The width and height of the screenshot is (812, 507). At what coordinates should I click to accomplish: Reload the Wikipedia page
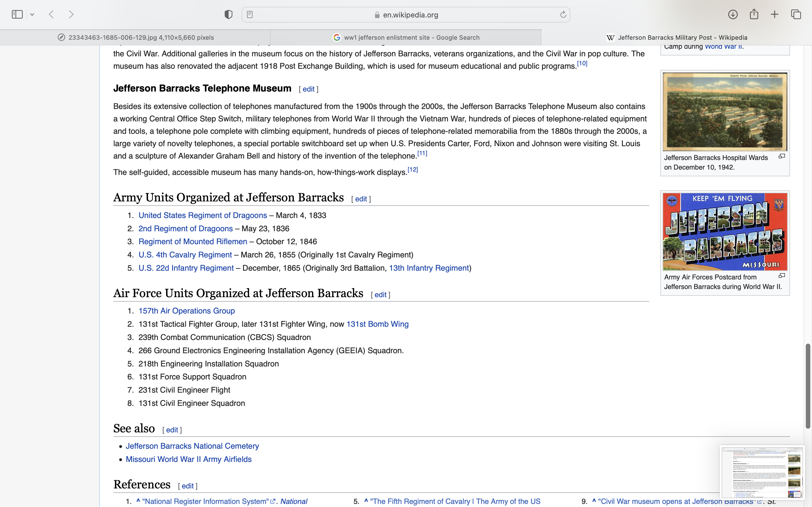pyautogui.click(x=563, y=14)
